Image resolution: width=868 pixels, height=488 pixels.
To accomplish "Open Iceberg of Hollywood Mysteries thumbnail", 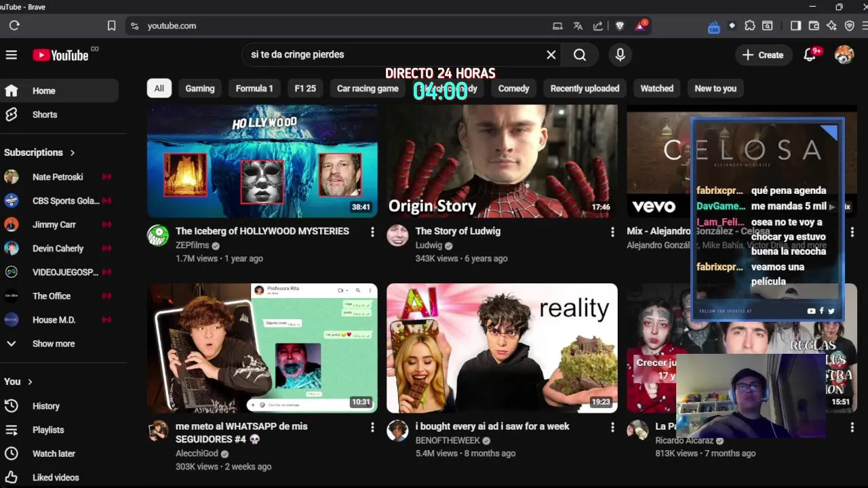I will point(262,161).
